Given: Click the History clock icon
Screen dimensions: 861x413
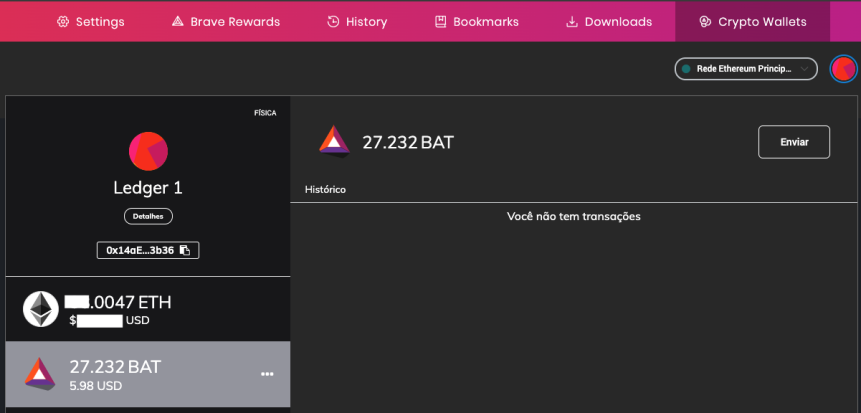Looking at the screenshot, I should pos(333,22).
